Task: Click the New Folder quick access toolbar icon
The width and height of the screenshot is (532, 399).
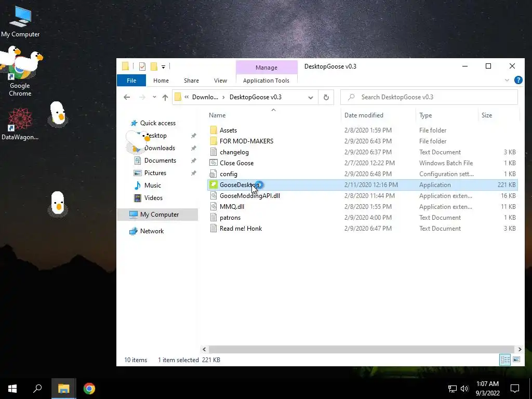Action: click(x=154, y=66)
